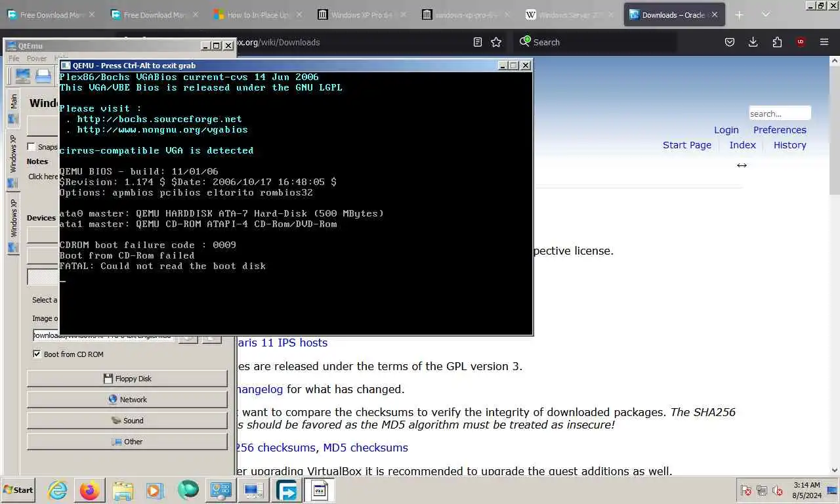Open Free Download Manager taskbar icon
Image resolution: width=840 pixels, height=504 pixels.
click(x=286, y=490)
